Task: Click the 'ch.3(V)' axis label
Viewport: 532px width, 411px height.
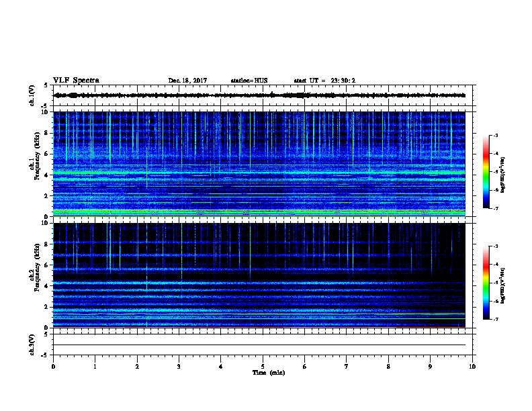Action: pos(32,345)
